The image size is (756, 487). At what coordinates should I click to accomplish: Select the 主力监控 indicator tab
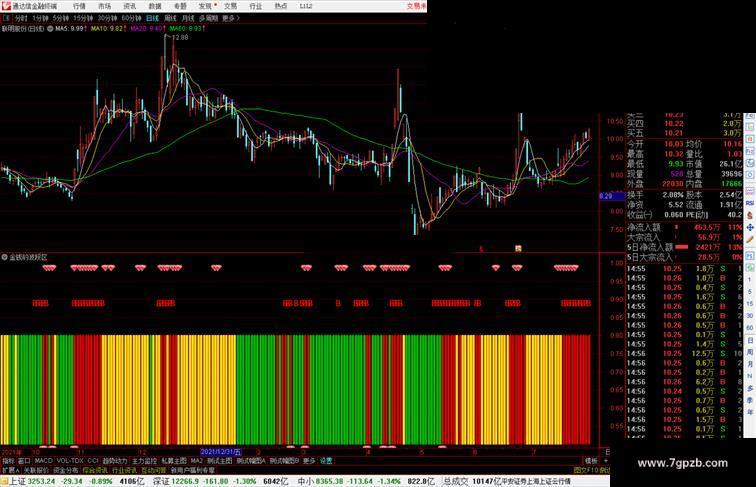click(x=144, y=461)
